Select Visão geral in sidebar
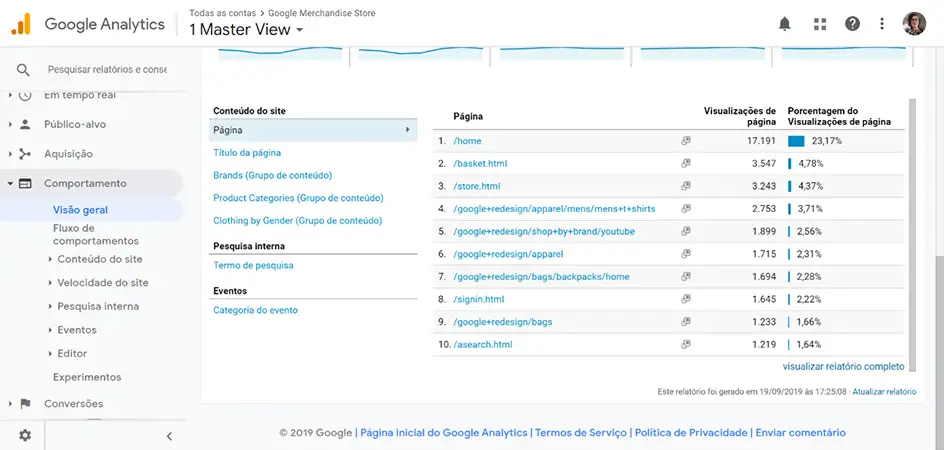The image size is (944, 450). pyautogui.click(x=81, y=210)
